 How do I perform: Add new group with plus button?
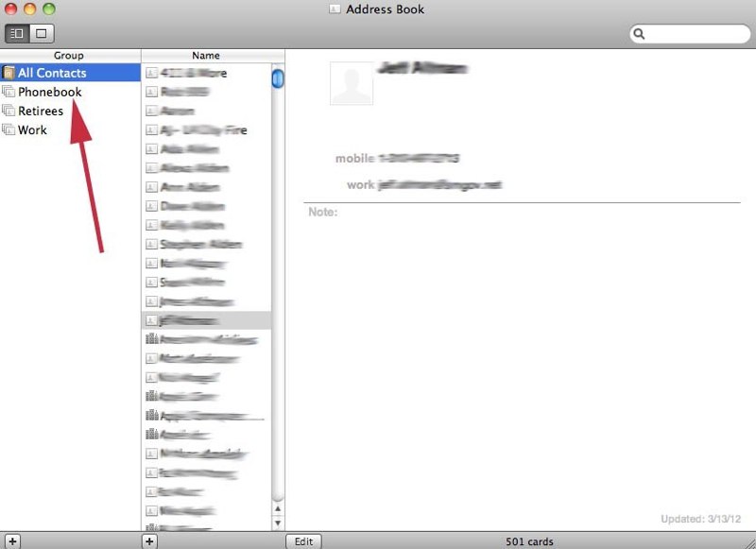point(13,541)
